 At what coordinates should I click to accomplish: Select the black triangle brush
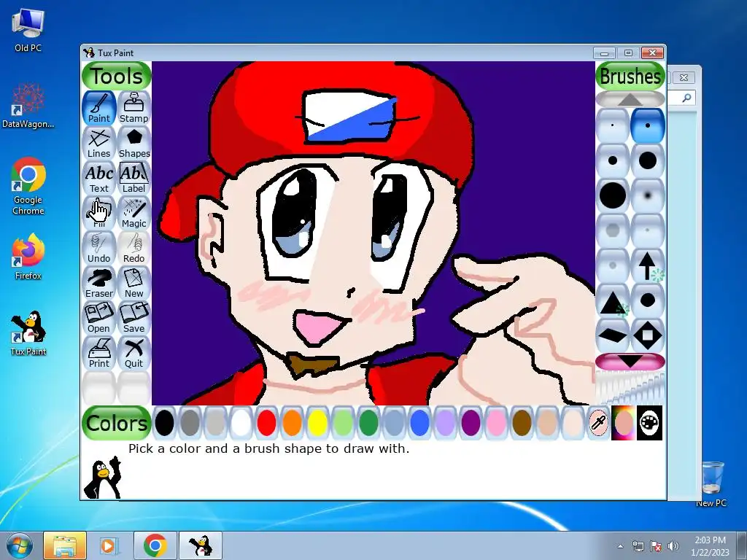tap(613, 301)
